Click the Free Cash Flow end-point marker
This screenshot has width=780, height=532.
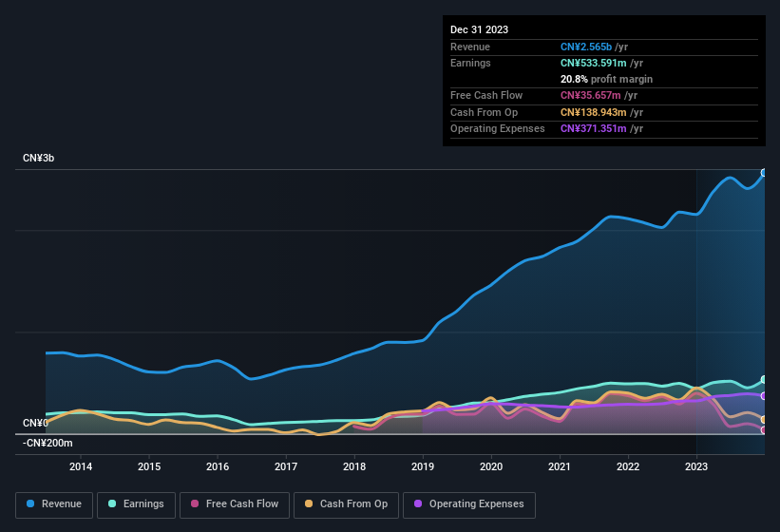click(764, 430)
